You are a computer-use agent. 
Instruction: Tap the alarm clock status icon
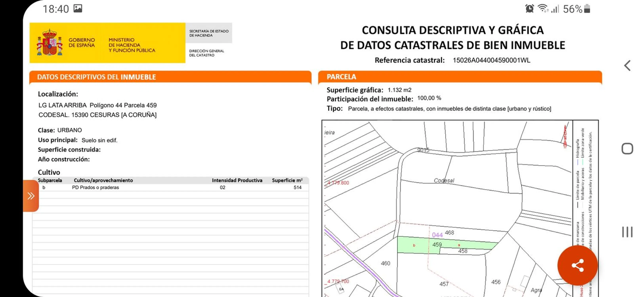tap(529, 9)
